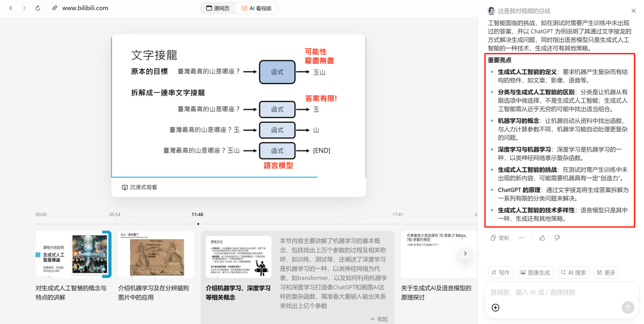Click chapter title 介绍机器学习及在分辨猫狗图片中的应用
Screen dimensions: 644x324
tap(154, 292)
